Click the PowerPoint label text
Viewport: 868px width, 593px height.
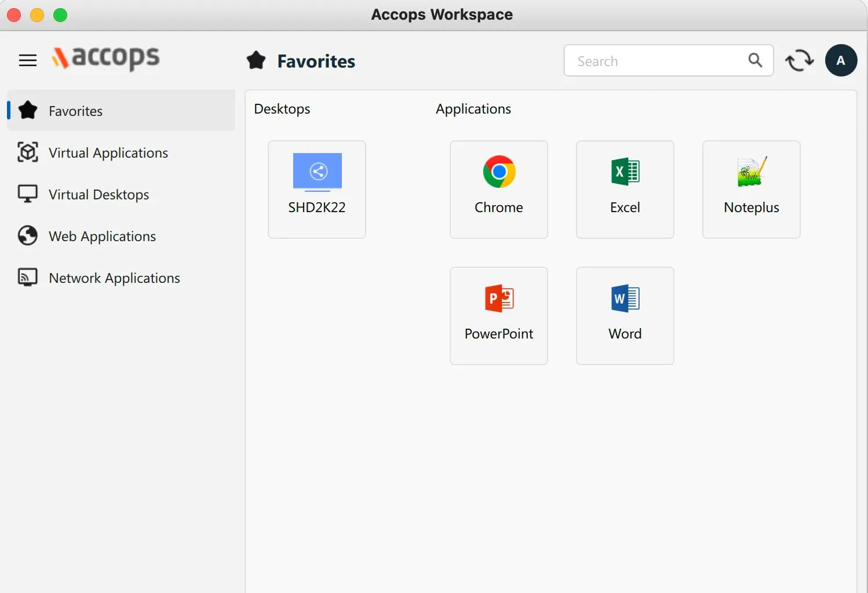point(499,333)
